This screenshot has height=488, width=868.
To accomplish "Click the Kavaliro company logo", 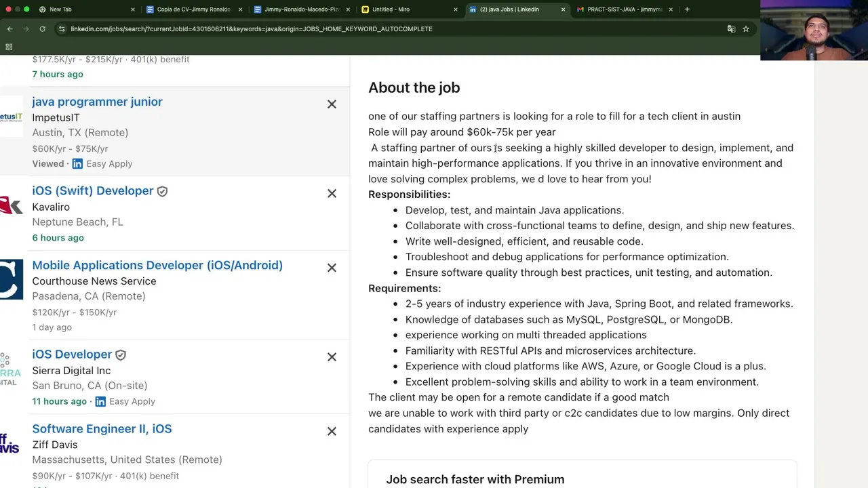I will point(12,206).
